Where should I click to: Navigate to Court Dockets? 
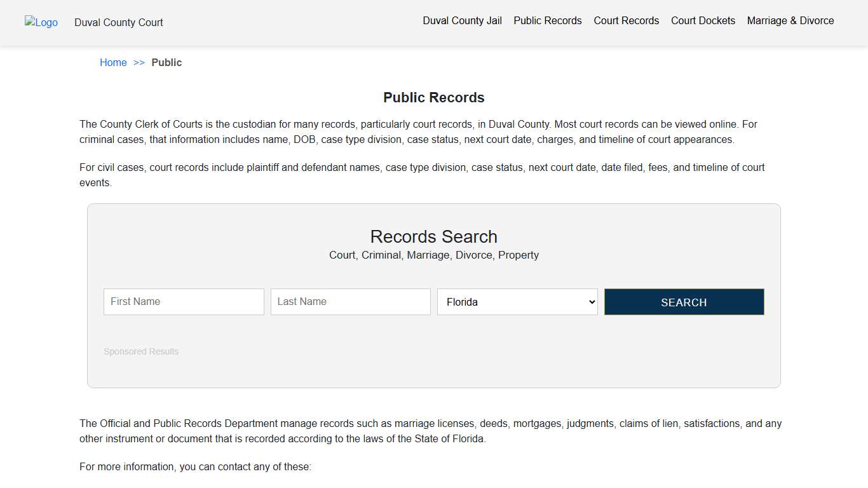(703, 20)
